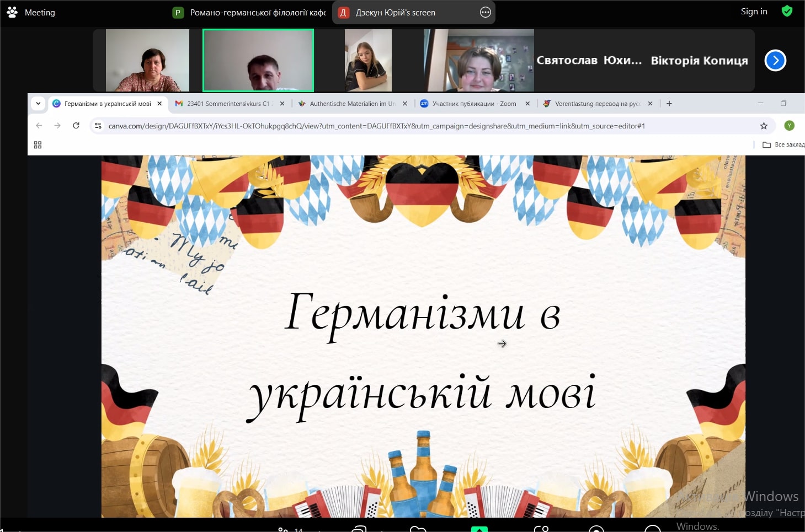Close the 23401 Sommerintensivkurs tab
This screenshot has height=532, width=805.
pyautogui.click(x=282, y=104)
